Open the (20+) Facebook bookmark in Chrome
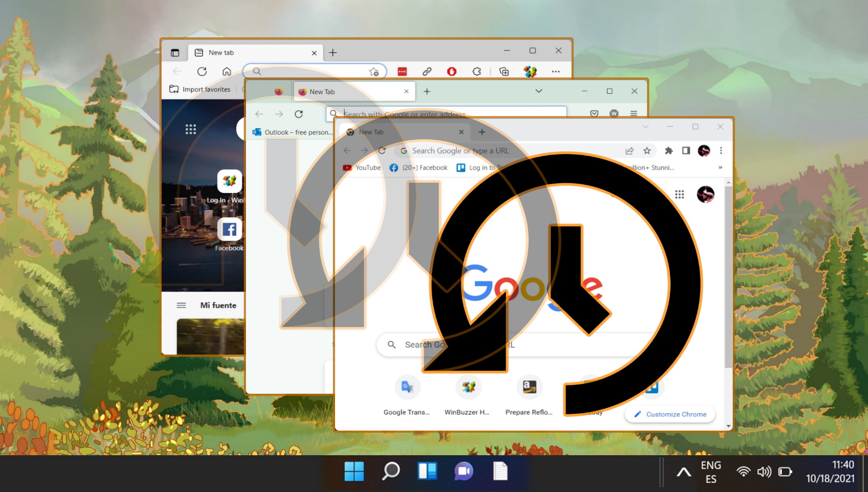This screenshot has height=492, width=868. tap(418, 167)
